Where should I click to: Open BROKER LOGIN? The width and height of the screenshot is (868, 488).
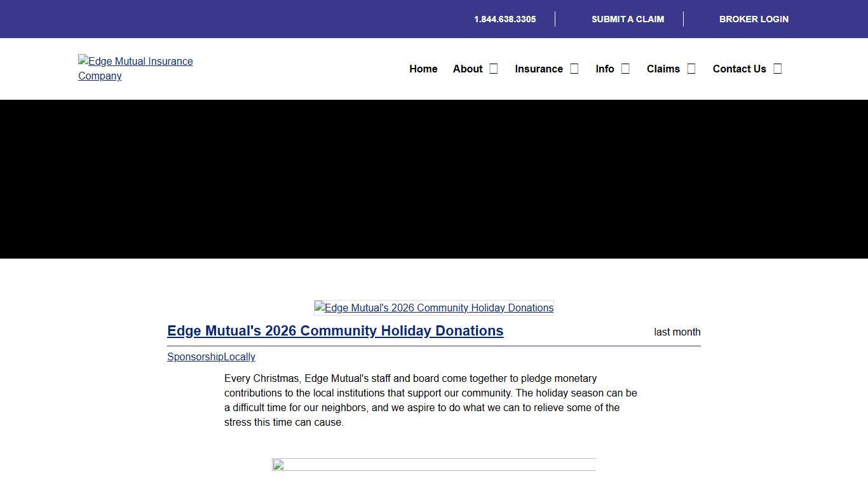pos(754,19)
